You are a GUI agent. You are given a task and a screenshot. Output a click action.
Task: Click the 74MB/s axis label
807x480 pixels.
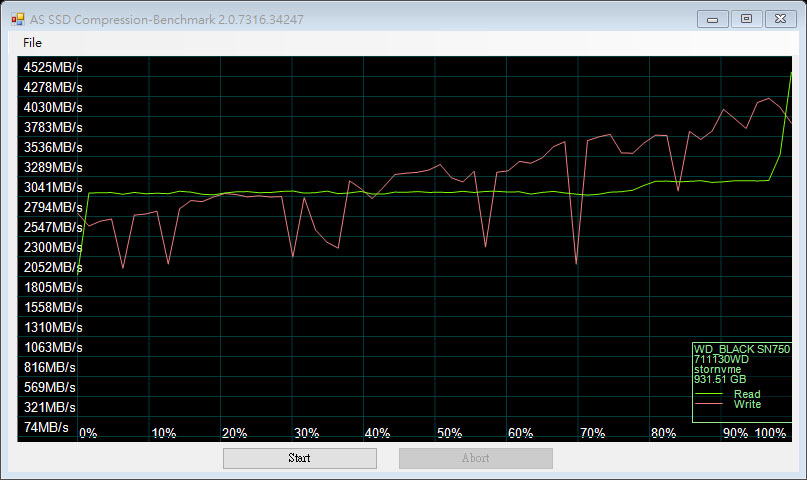tap(46, 428)
